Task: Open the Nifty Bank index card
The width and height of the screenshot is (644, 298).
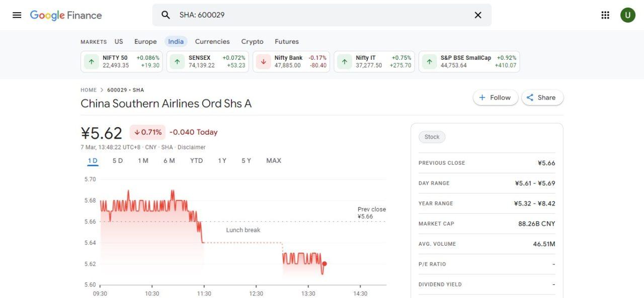Action: (x=291, y=62)
